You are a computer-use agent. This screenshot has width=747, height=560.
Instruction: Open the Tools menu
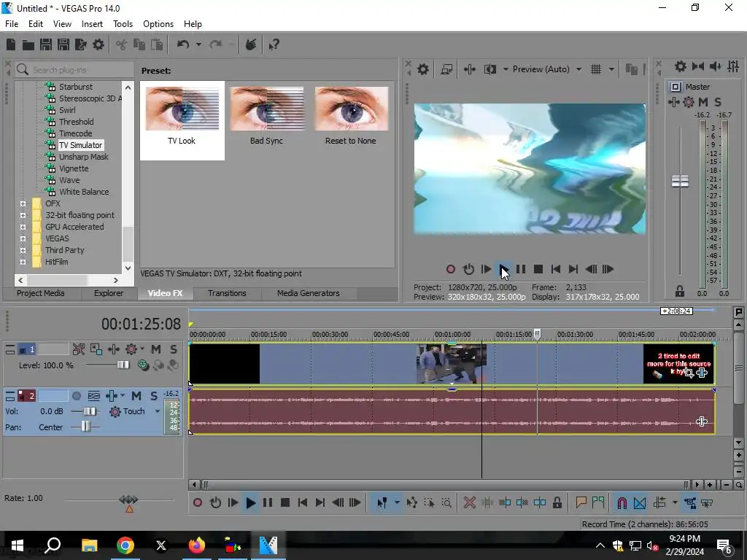coord(123,24)
